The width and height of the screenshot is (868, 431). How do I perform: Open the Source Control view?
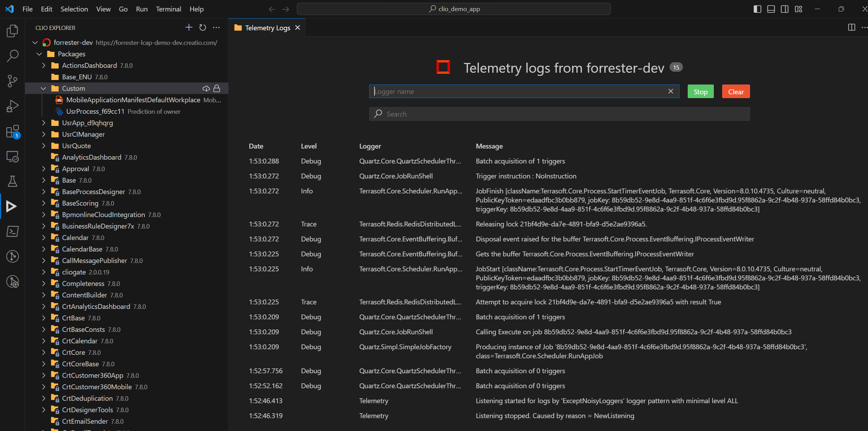[13, 81]
